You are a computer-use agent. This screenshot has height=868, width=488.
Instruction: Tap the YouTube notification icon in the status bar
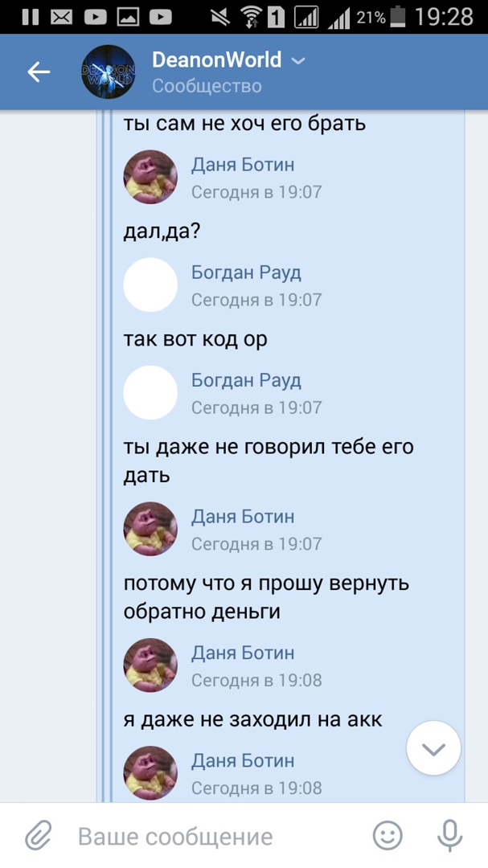click(96, 17)
